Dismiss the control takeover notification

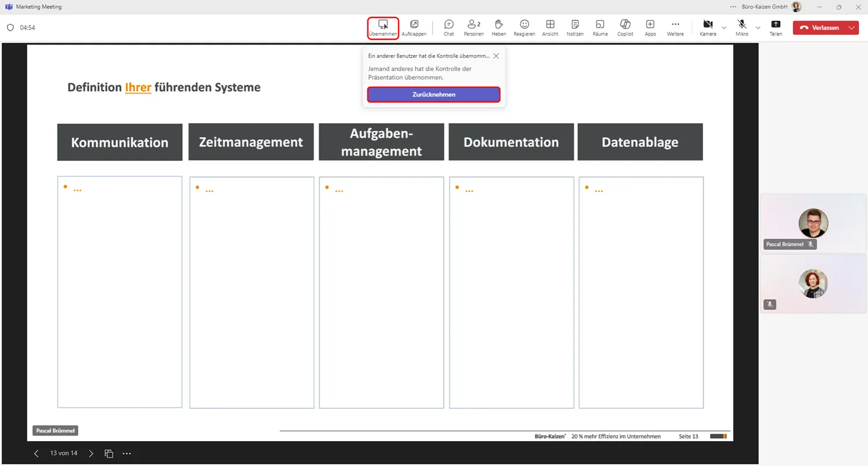coord(496,56)
